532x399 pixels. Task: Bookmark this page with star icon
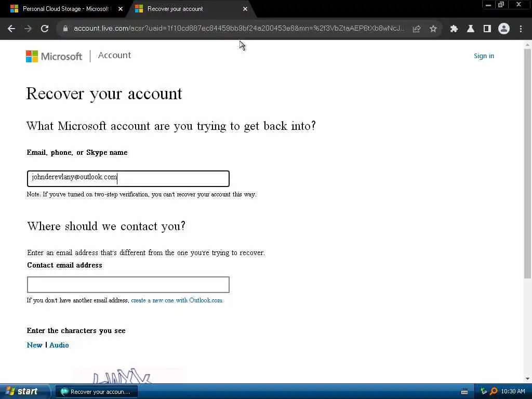[433, 29]
